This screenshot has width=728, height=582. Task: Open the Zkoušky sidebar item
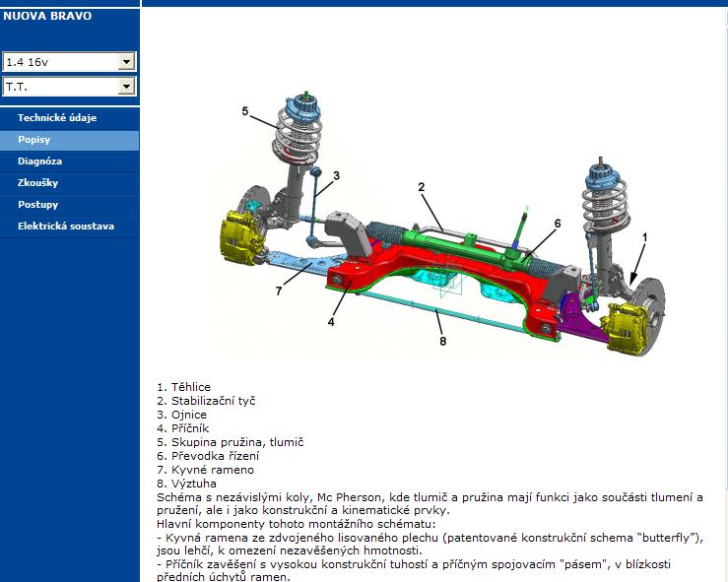tap(38, 183)
